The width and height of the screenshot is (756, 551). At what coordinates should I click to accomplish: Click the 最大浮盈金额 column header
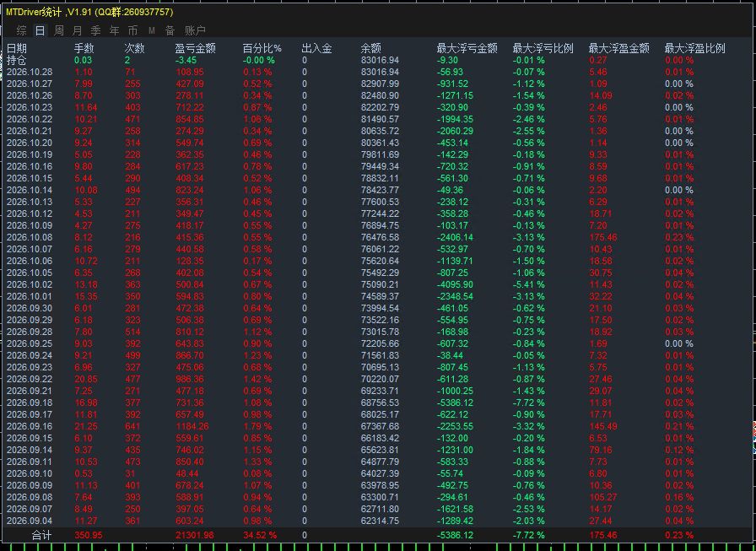pyautogui.click(x=619, y=48)
